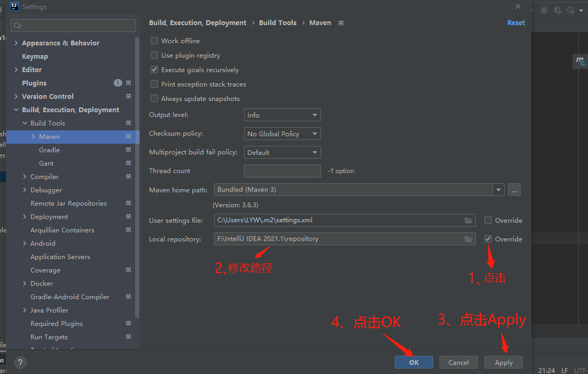Screen dimensions: 588x374
Task: Uncheck Execute goals recursively
Action: click(x=154, y=69)
